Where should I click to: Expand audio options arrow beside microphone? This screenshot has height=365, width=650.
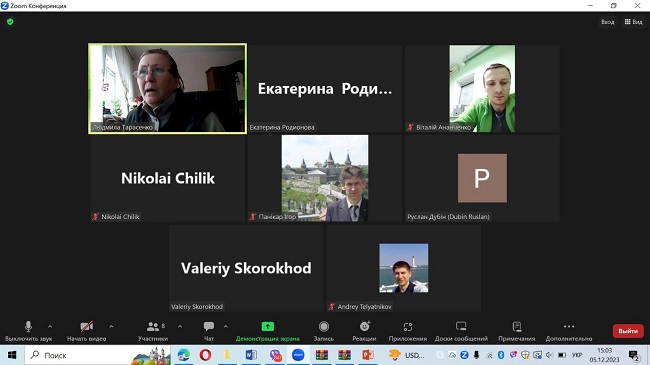tap(50, 326)
